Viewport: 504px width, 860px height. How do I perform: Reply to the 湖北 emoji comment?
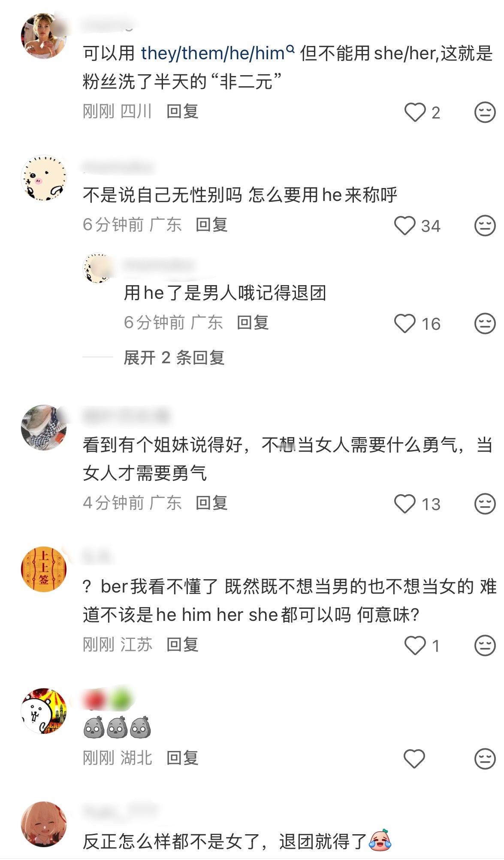pos(182,758)
